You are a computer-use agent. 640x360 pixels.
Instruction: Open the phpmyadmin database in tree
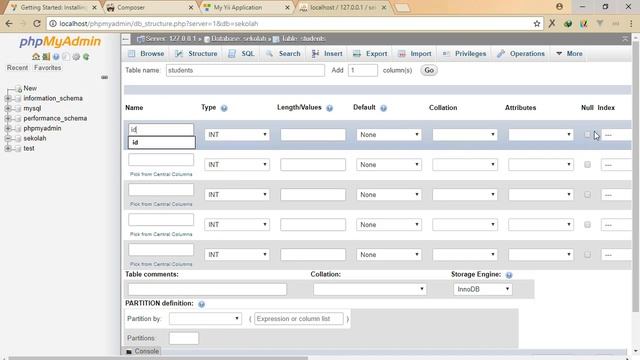[x=42, y=129]
